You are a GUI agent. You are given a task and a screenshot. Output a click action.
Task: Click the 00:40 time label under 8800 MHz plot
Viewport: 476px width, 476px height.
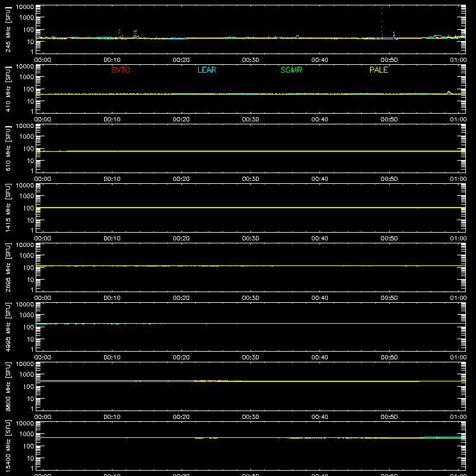(x=320, y=417)
